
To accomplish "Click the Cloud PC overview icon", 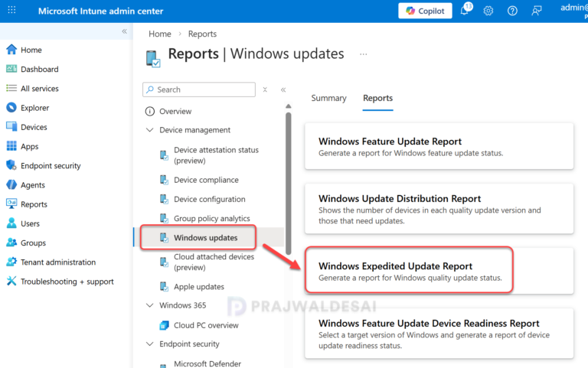I will point(164,325).
